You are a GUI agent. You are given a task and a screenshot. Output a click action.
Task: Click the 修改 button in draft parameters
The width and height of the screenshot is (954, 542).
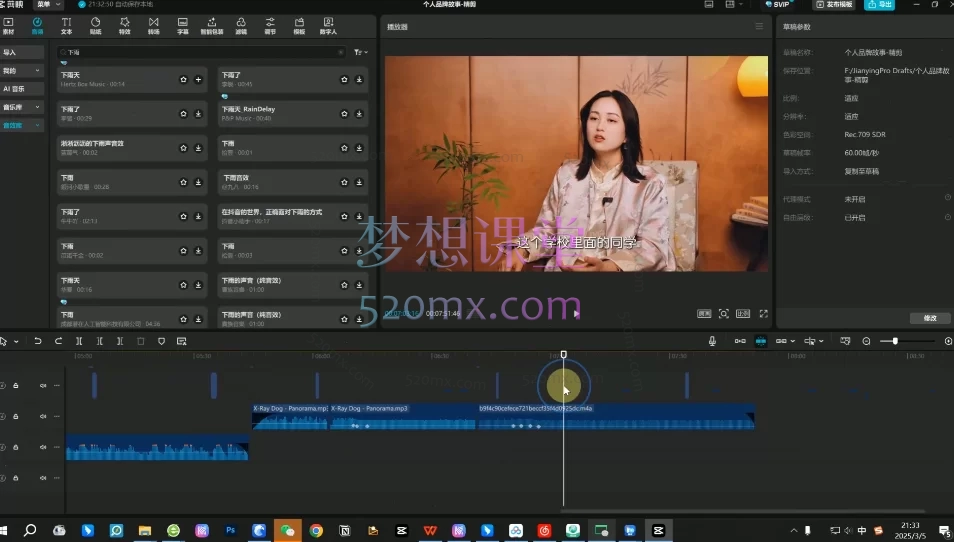click(x=929, y=317)
